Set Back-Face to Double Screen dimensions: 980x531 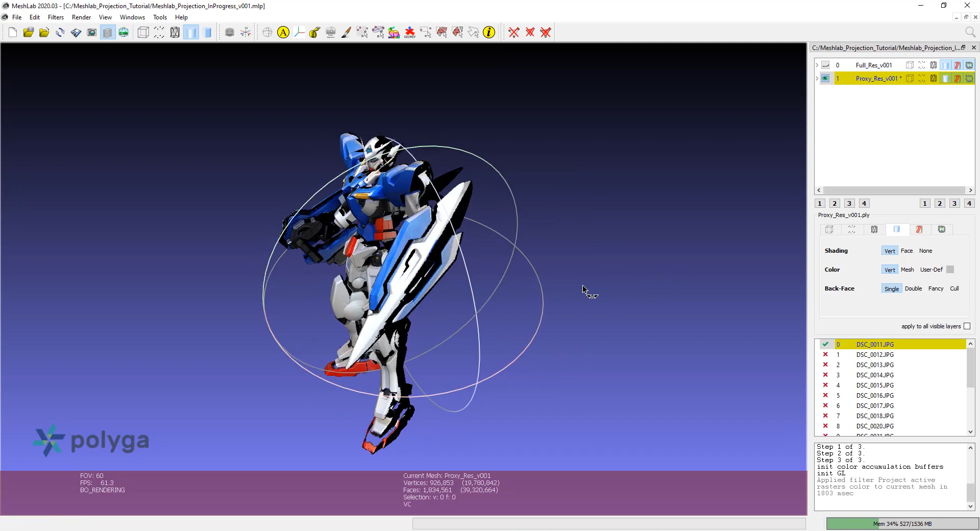[x=913, y=288]
